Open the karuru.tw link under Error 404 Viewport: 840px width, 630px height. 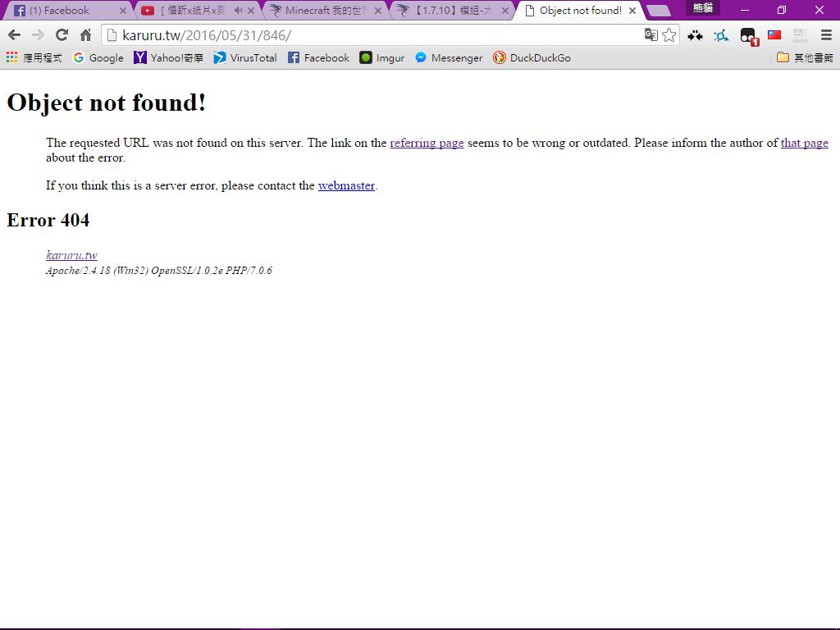pyautogui.click(x=71, y=255)
